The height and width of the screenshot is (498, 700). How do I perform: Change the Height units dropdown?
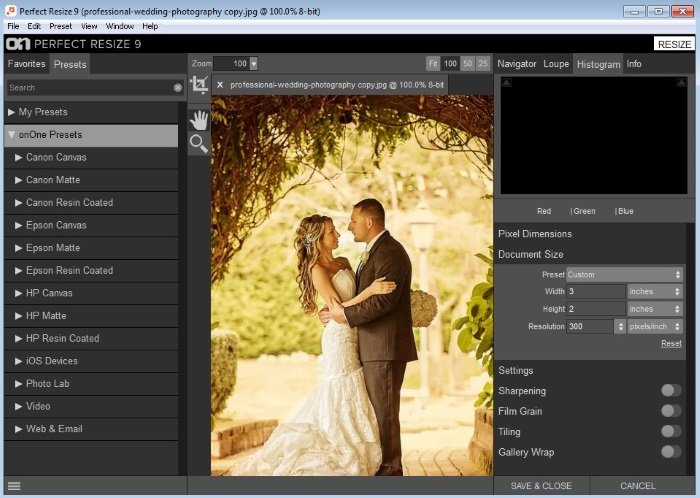coord(655,309)
